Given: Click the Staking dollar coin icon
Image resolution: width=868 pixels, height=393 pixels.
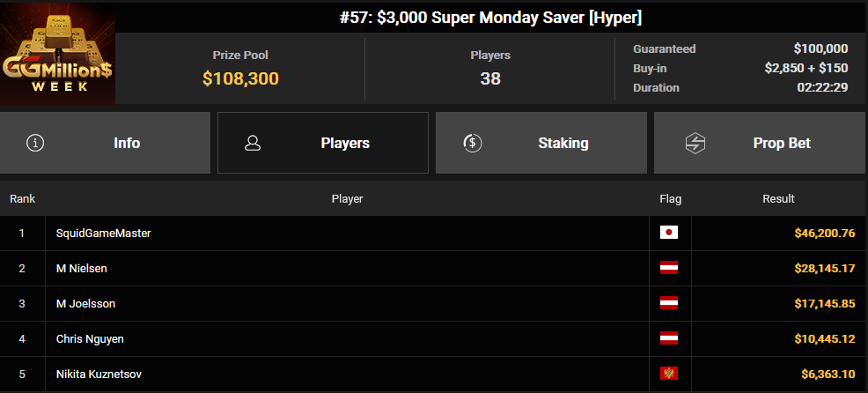Looking at the screenshot, I should [x=471, y=143].
